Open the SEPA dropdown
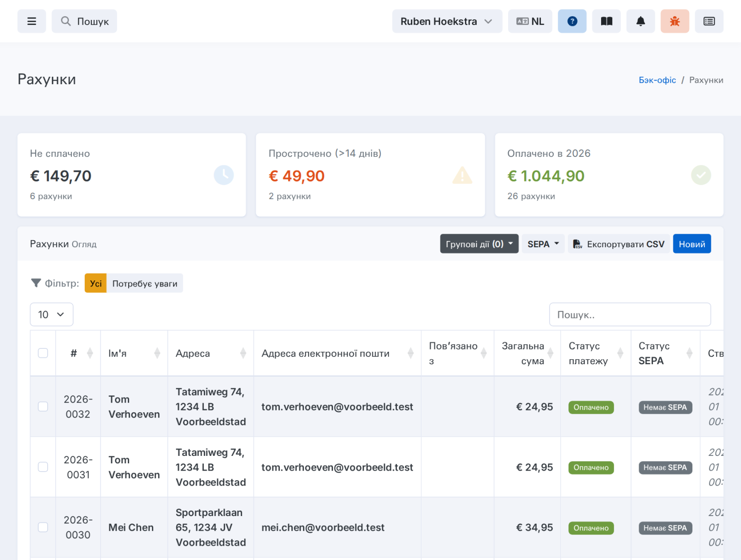Screen dimensions: 741x560 543,244
